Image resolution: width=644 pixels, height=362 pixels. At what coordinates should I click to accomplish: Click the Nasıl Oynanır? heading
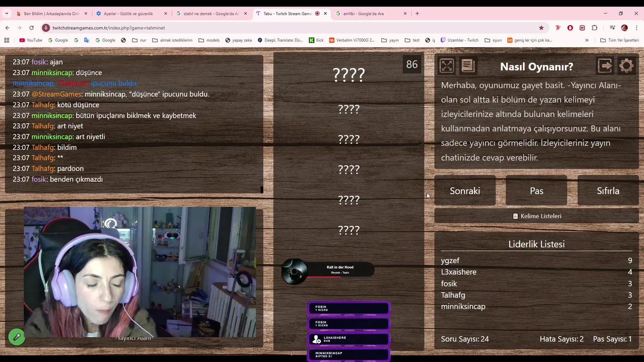pos(536,66)
